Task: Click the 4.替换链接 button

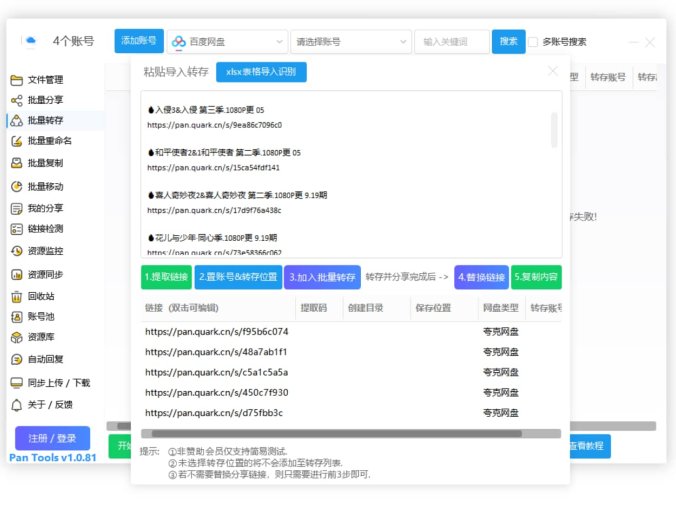Action: pos(481,277)
